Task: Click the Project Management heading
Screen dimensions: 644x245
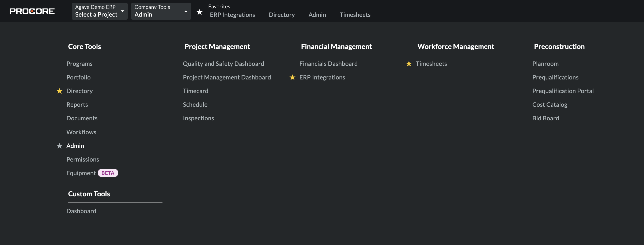Action: [217, 47]
